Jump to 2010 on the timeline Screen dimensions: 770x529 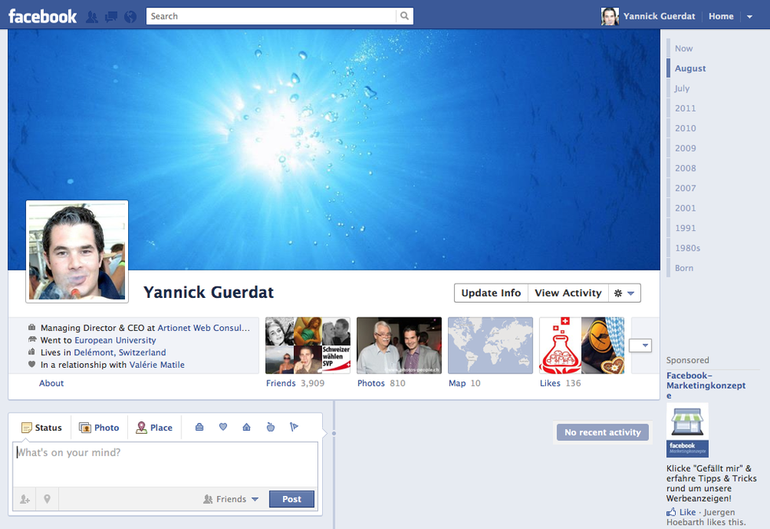[x=685, y=128]
